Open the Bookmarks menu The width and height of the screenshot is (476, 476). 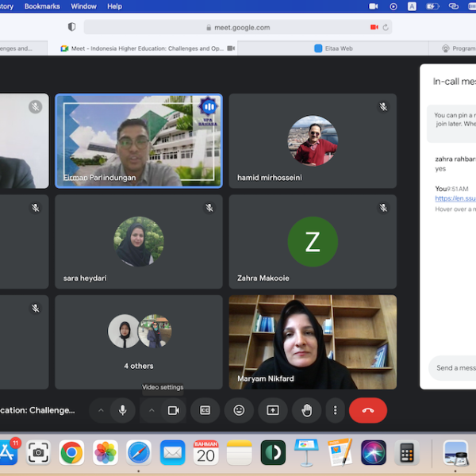click(x=41, y=6)
